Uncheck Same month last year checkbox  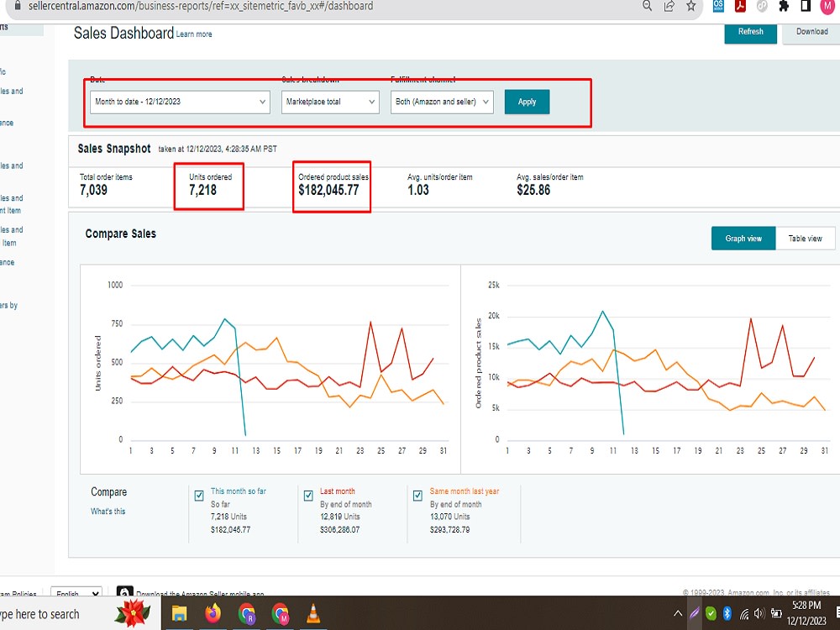(x=417, y=496)
